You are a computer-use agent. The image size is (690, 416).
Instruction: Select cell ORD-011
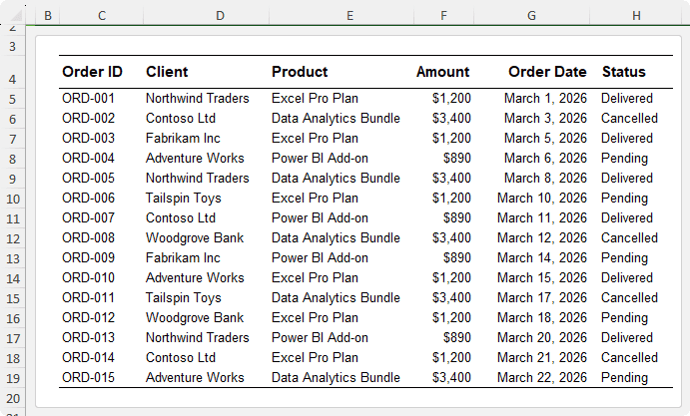coord(88,298)
